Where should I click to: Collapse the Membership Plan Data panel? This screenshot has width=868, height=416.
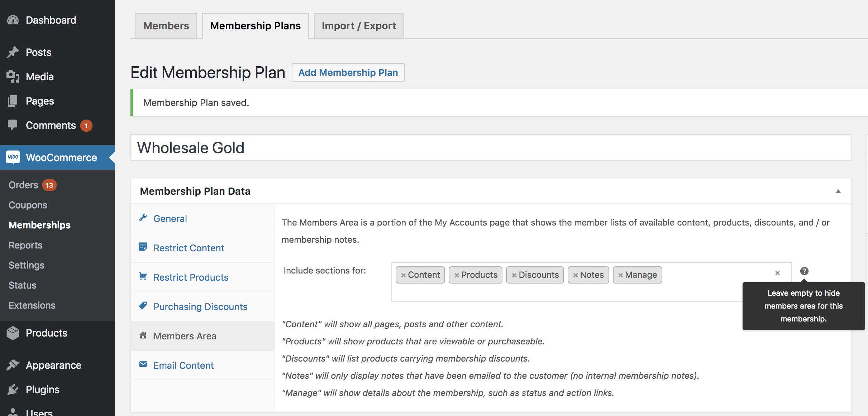[838, 191]
